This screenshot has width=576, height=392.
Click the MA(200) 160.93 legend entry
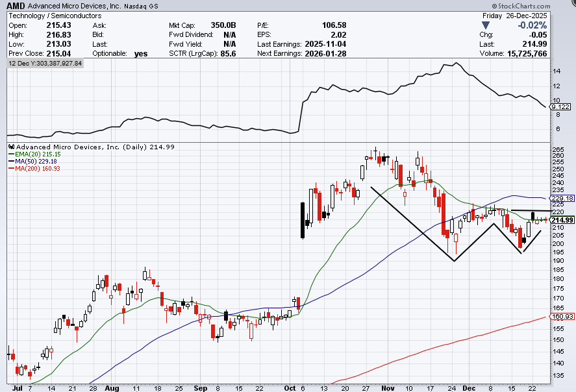(x=34, y=168)
